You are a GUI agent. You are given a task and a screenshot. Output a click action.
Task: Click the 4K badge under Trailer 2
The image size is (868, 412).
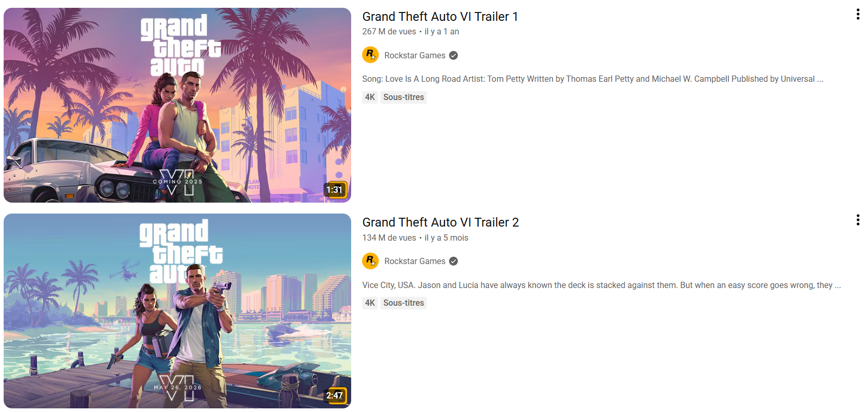click(370, 303)
